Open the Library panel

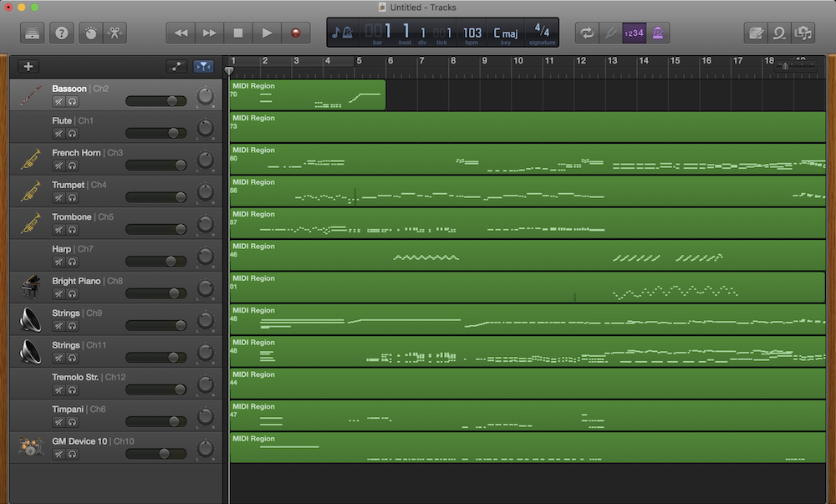[32, 33]
